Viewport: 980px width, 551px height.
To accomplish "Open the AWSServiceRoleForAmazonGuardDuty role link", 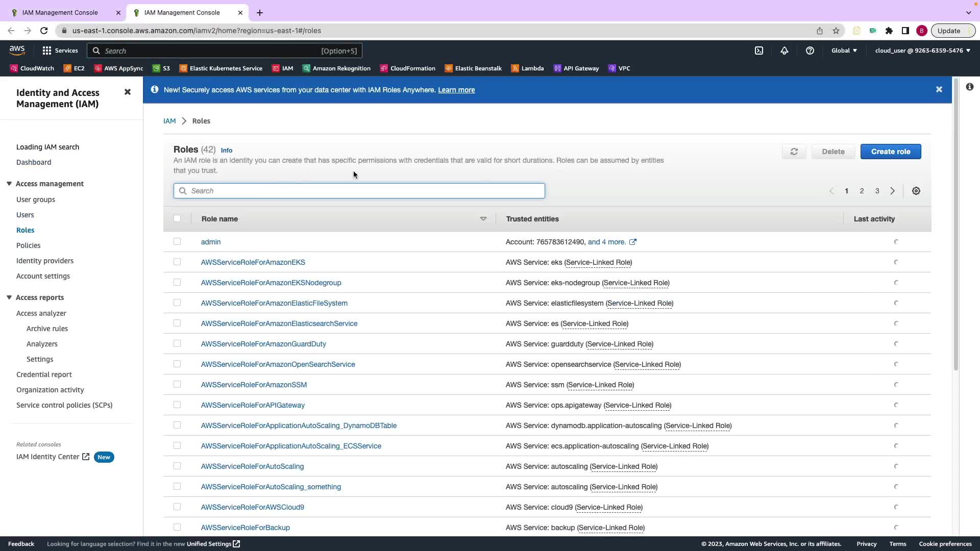I will point(263,344).
